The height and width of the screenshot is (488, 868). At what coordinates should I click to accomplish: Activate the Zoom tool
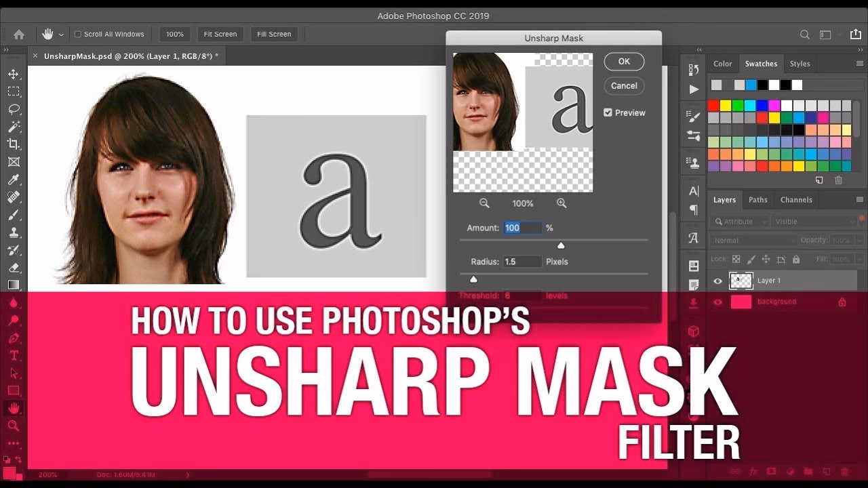14,426
